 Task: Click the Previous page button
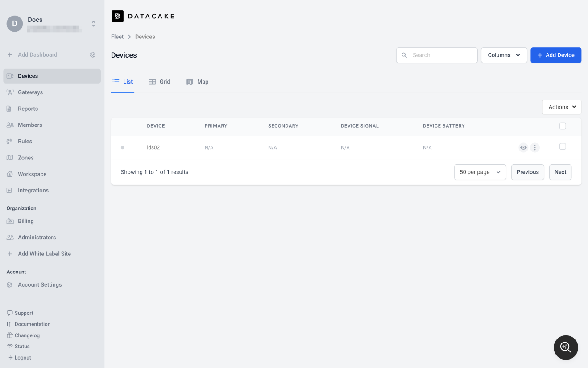528,172
